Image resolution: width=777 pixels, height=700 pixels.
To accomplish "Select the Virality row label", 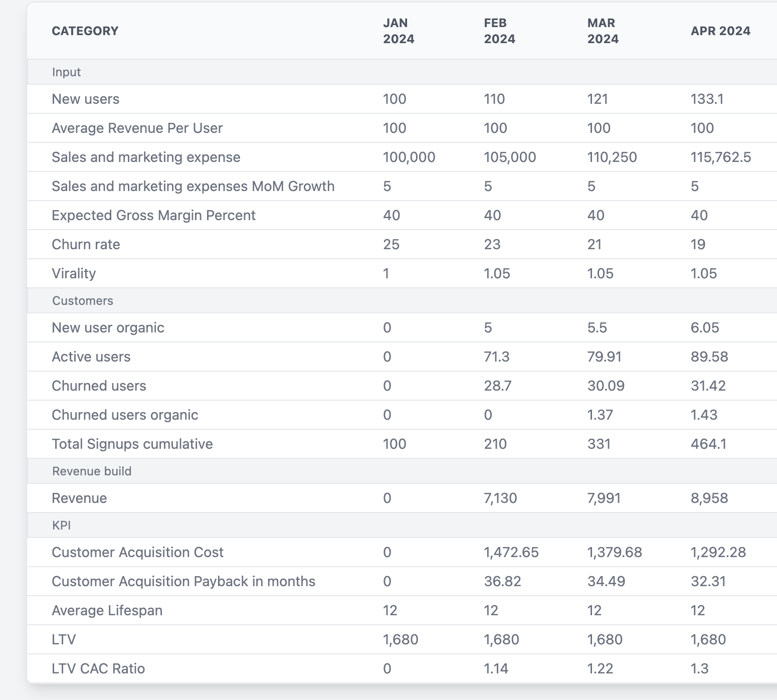I will (74, 273).
